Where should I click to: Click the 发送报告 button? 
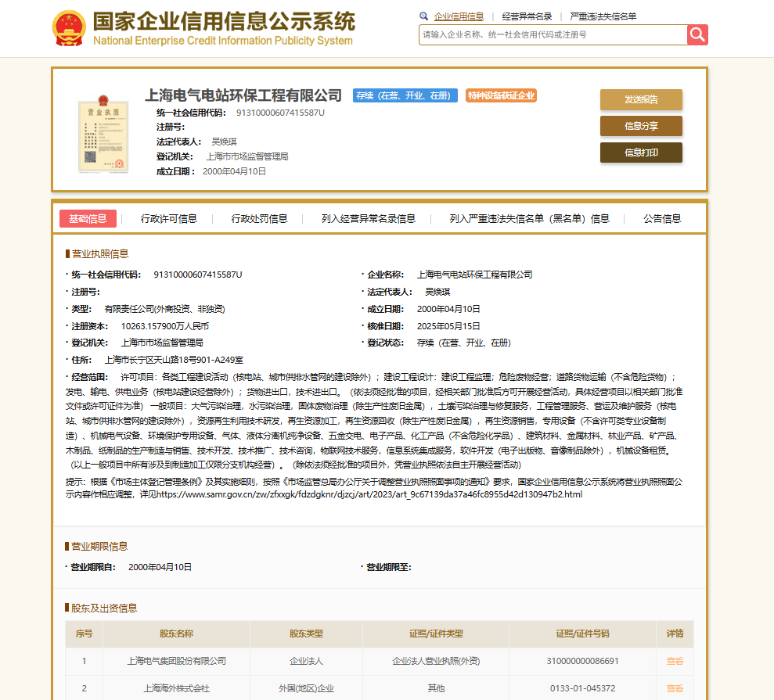pos(641,99)
